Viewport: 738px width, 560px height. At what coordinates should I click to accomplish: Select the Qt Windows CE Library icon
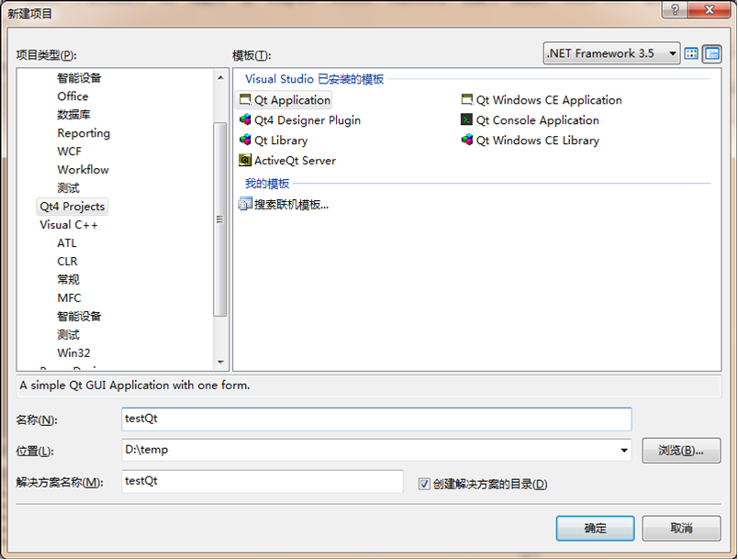coord(467,140)
